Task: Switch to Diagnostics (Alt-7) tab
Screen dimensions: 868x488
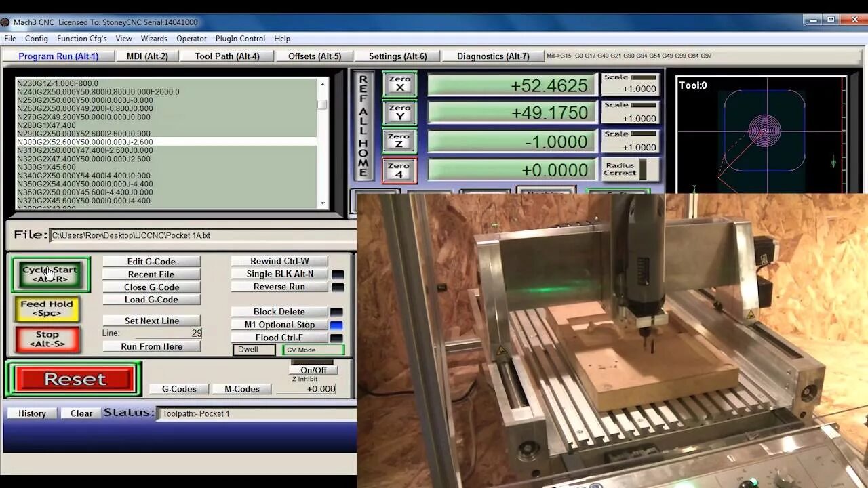Action: pos(493,56)
